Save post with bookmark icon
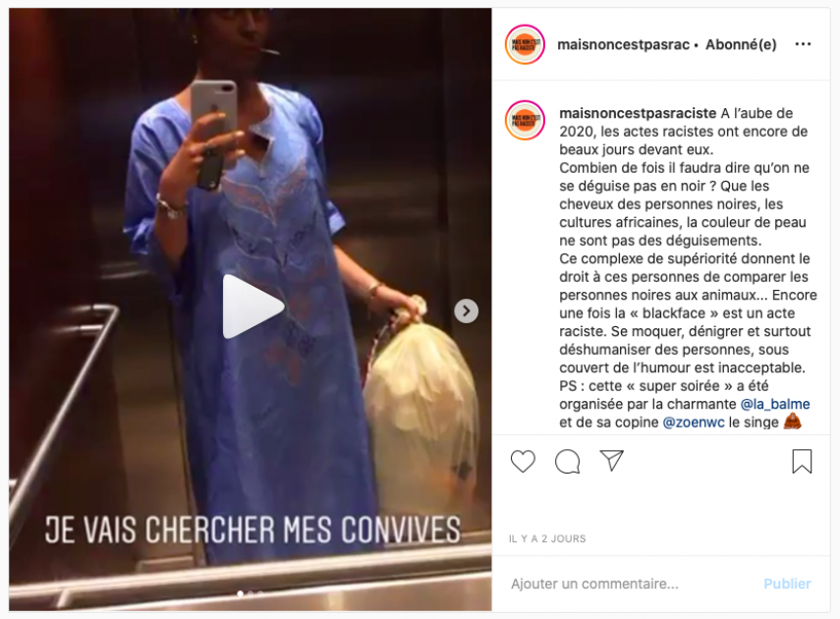The width and height of the screenshot is (840, 619). (802, 462)
